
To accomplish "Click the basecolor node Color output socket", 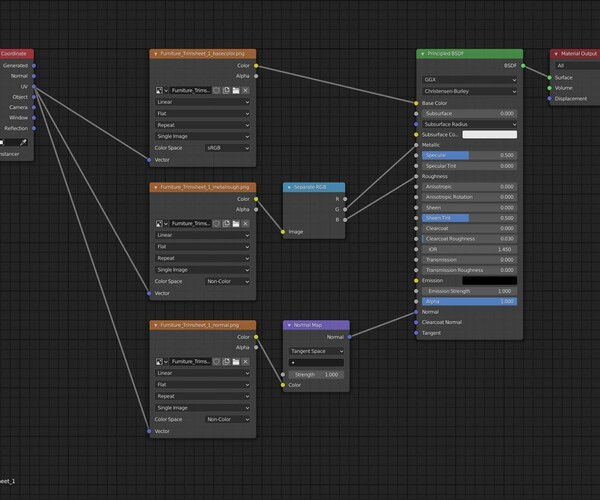I will tap(256, 66).
